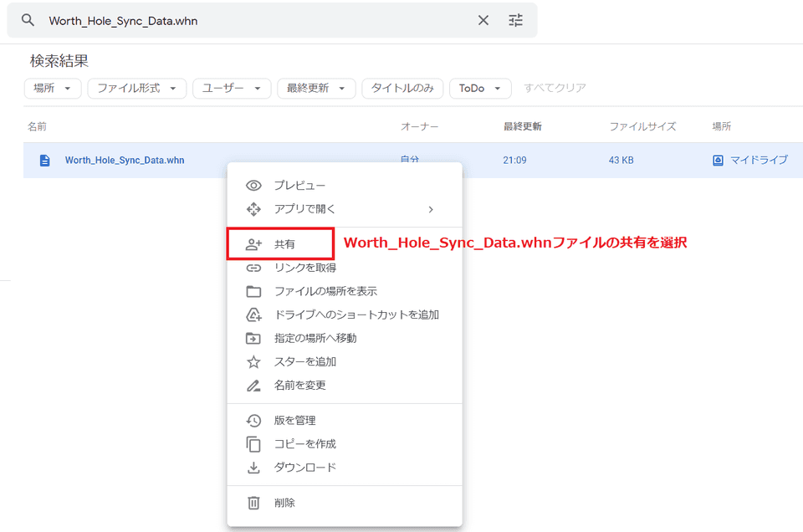Click the 削除 trash icon
803x532 pixels.
click(x=253, y=503)
